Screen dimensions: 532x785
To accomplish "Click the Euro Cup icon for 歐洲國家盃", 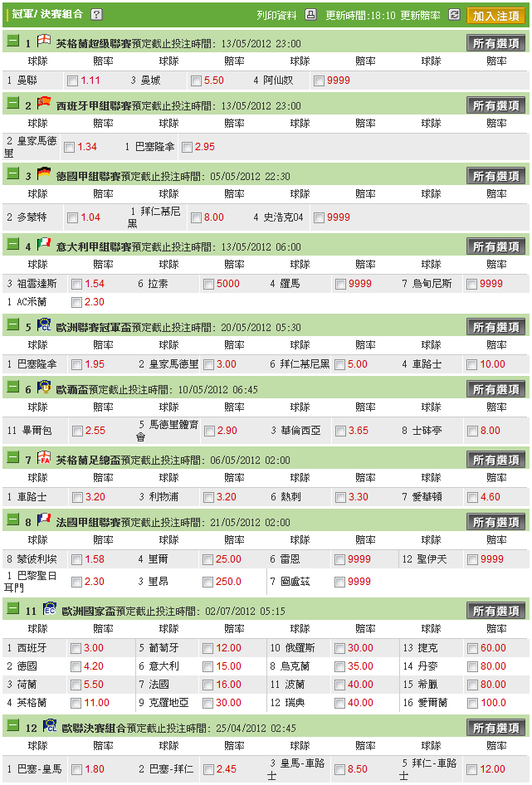I will click(50, 607).
